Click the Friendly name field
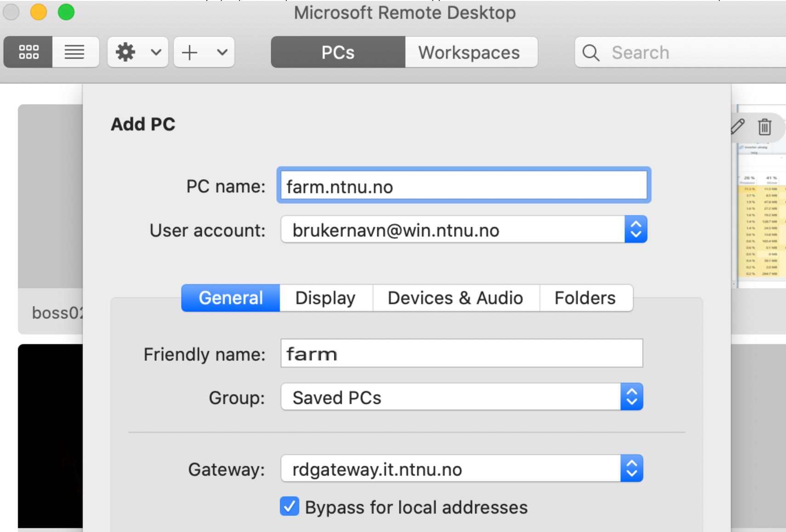Image resolution: width=786 pixels, height=532 pixels. point(462,353)
